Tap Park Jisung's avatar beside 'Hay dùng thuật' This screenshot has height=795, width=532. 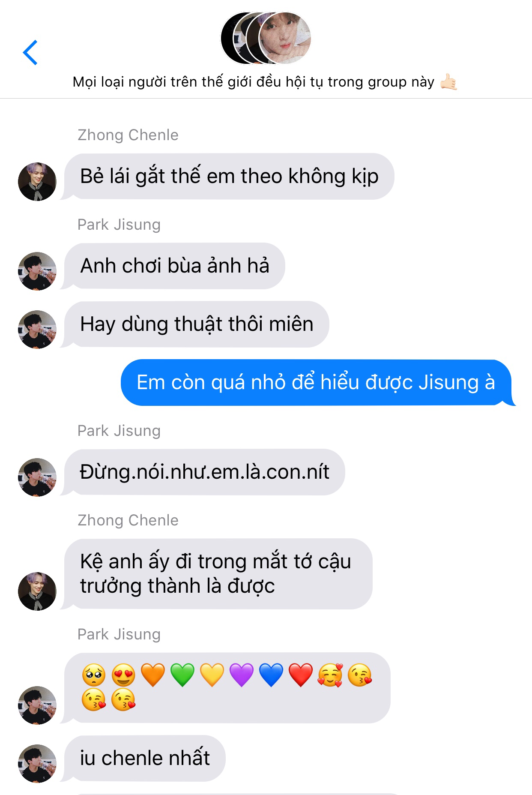point(37,329)
